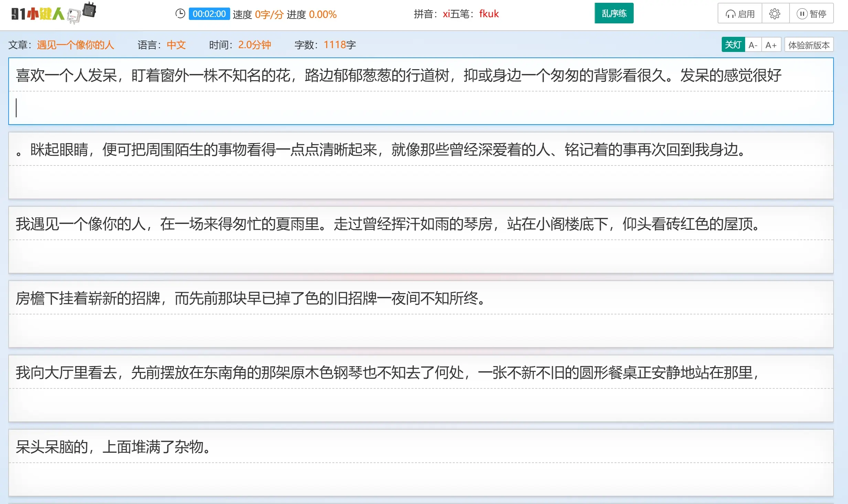Click the input area under 我遇见一个像你的人 line

click(420, 256)
